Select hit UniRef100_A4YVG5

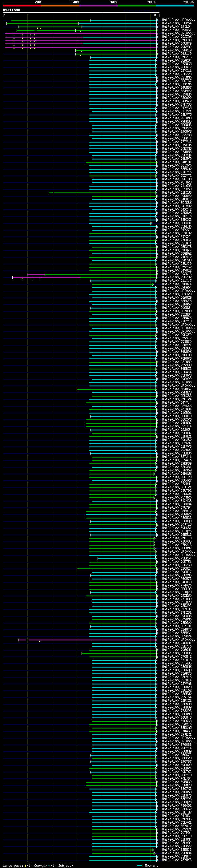click(176, 108)
